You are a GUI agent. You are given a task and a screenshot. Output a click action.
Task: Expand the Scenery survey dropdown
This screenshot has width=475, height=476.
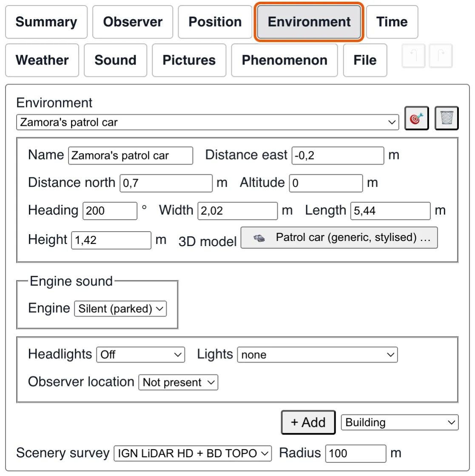tap(193, 453)
